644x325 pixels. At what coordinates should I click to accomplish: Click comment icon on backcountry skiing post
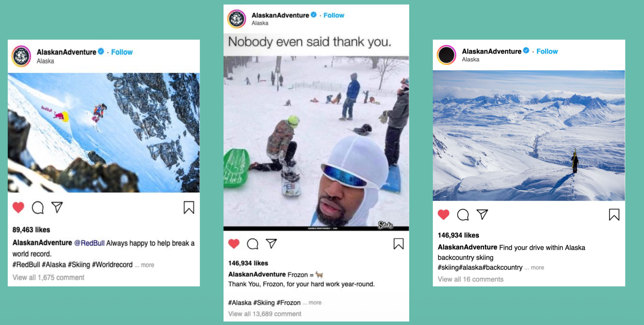pos(463,215)
